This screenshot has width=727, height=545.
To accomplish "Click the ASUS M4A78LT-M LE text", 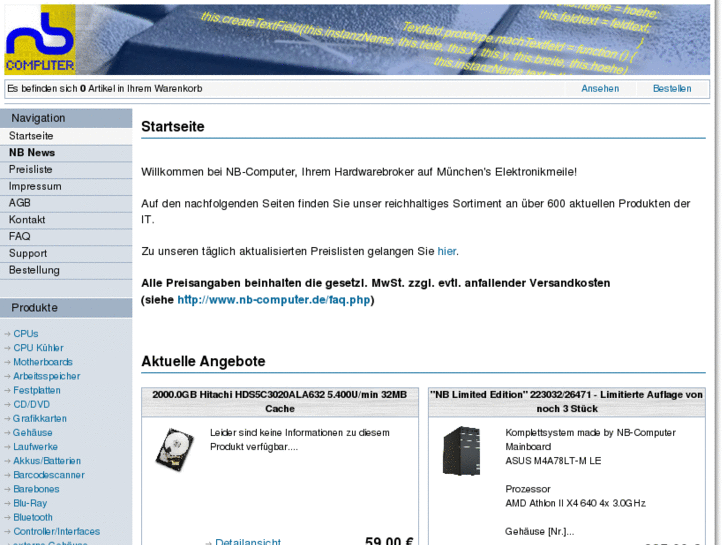I will coord(553,461).
